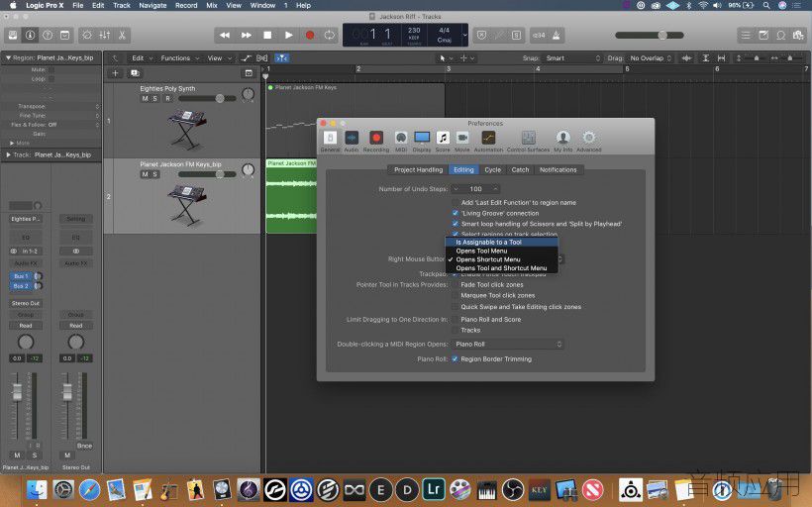The image size is (812, 507).
Task: Click the Stop transport button
Action: 267,36
